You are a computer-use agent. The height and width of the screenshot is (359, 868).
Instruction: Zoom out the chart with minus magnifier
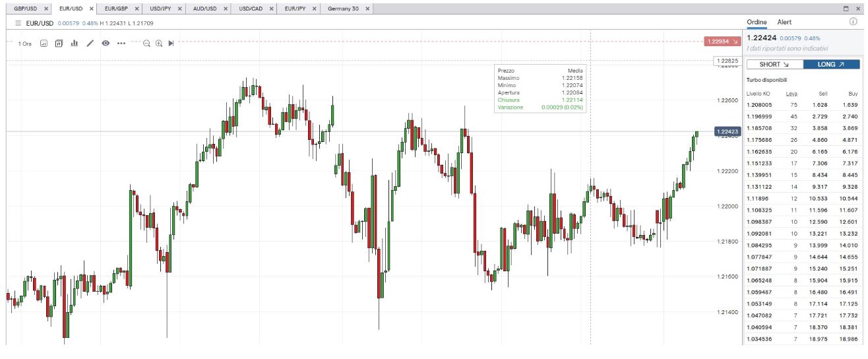click(147, 44)
